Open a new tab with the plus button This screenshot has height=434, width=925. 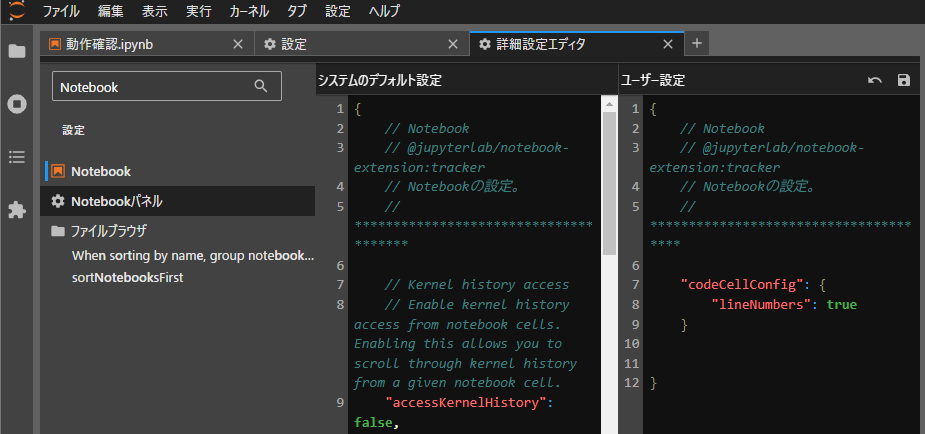pyautogui.click(x=697, y=44)
